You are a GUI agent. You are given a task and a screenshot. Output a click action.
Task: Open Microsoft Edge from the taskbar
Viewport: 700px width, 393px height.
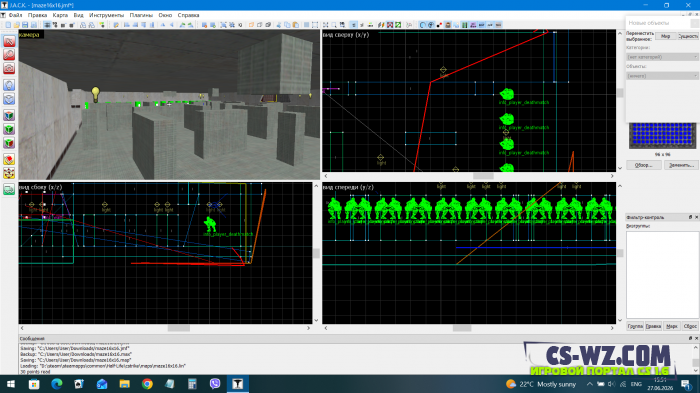56,384
